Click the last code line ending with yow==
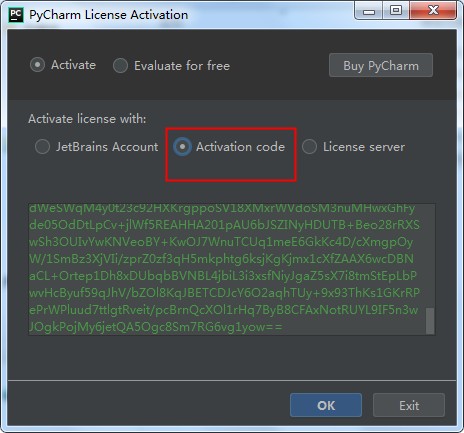 [x=156, y=327]
